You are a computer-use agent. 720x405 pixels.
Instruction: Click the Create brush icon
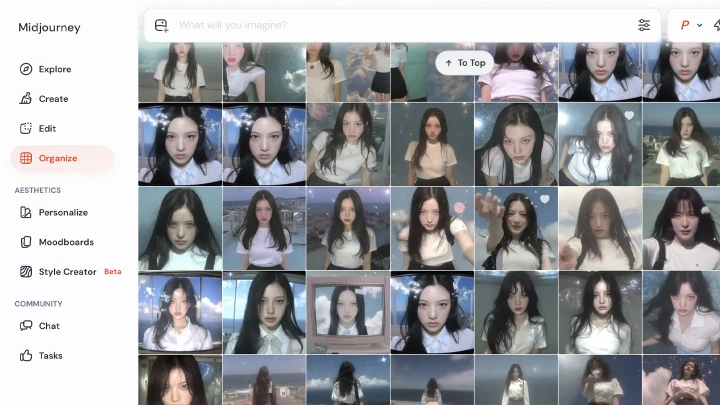(26, 98)
